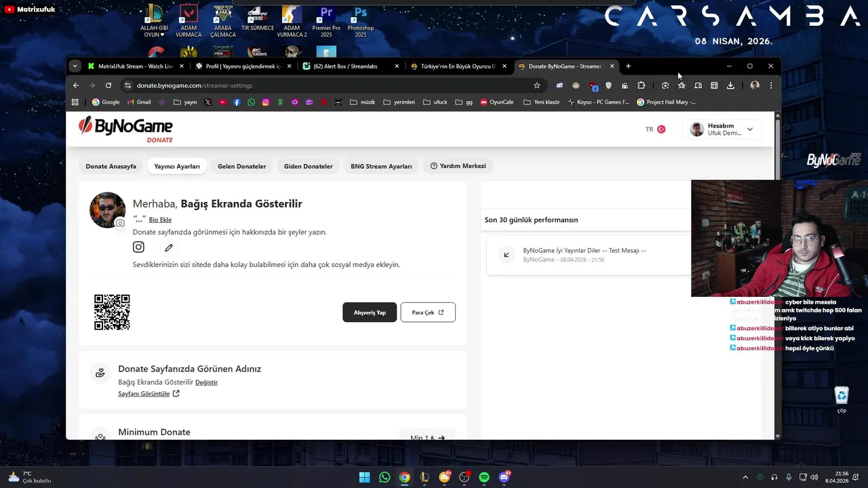Open Windows Start menu
The height and width of the screenshot is (488, 868).
pos(364,477)
